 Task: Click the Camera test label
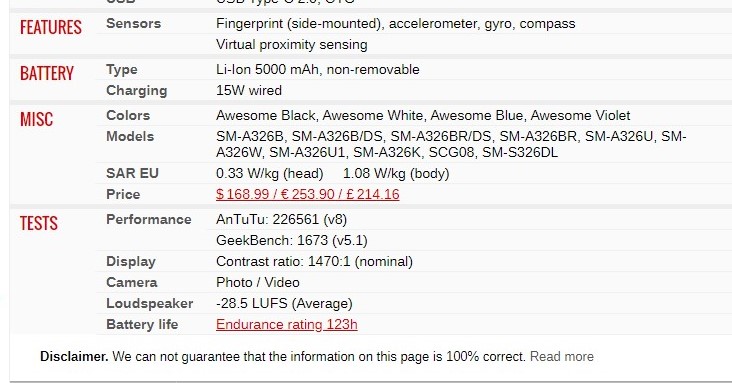point(132,283)
